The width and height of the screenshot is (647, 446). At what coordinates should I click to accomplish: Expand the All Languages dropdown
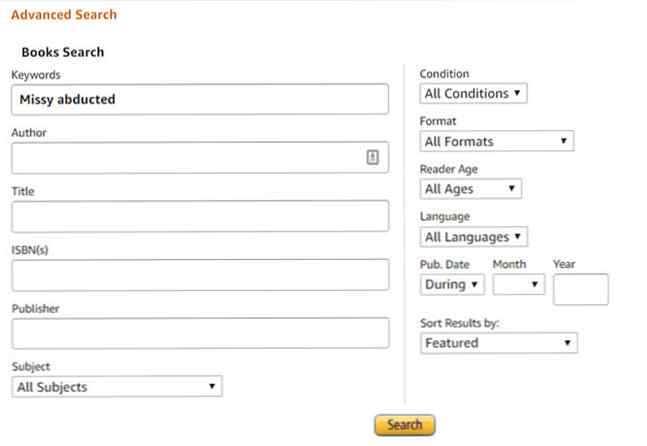tap(473, 237)
